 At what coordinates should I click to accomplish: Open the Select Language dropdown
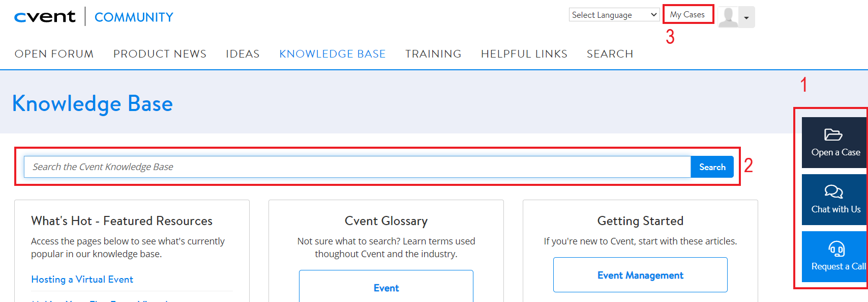pos(614,15)
